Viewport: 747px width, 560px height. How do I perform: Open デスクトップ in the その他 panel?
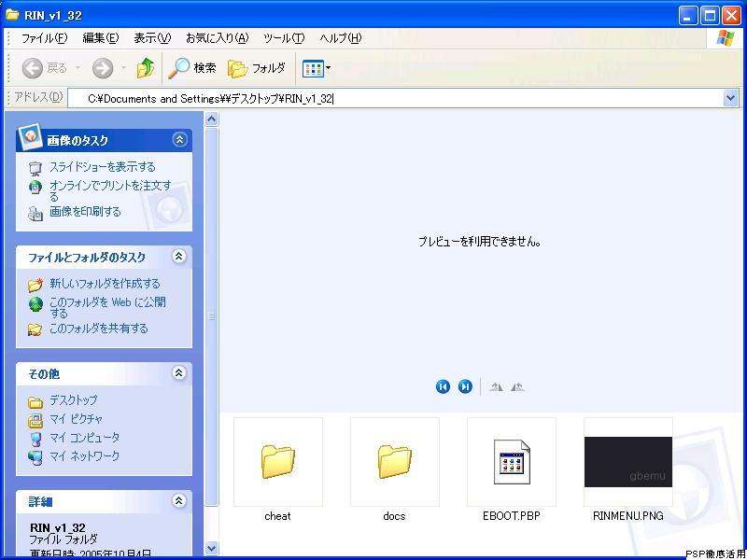[73, 400]
